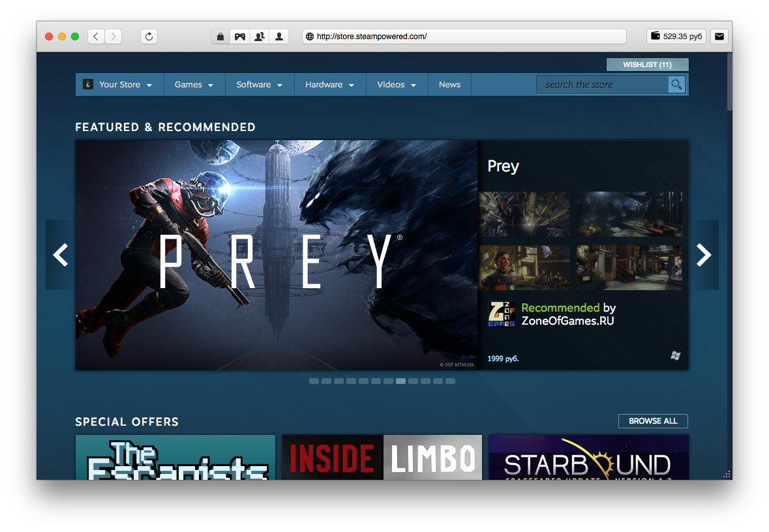Expand the Videos dropdown menu

click(x=397, y=84)
